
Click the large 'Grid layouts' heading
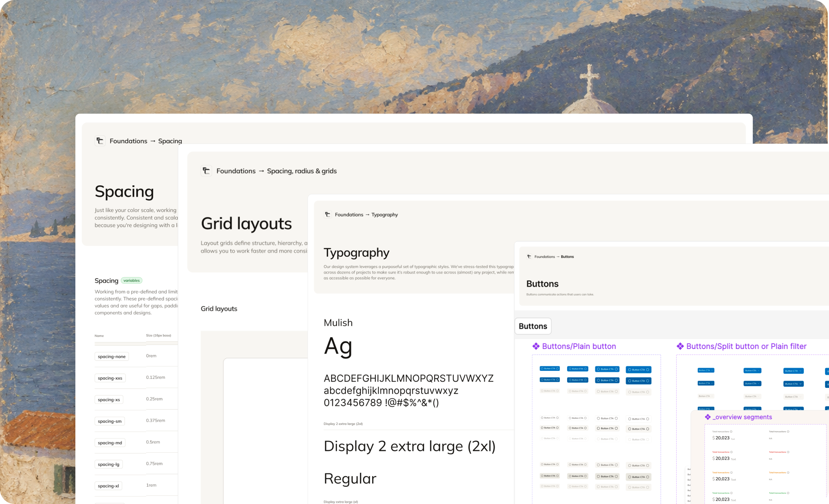(x=246, y=224)
